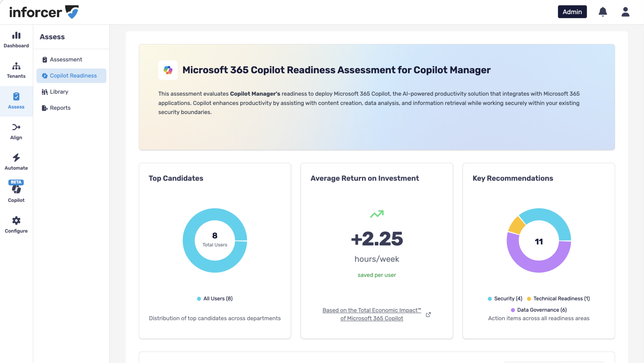This screenshot has height=363, width=644.
Task: Click the inforcer logo
Action: click(x=44, y=12)
